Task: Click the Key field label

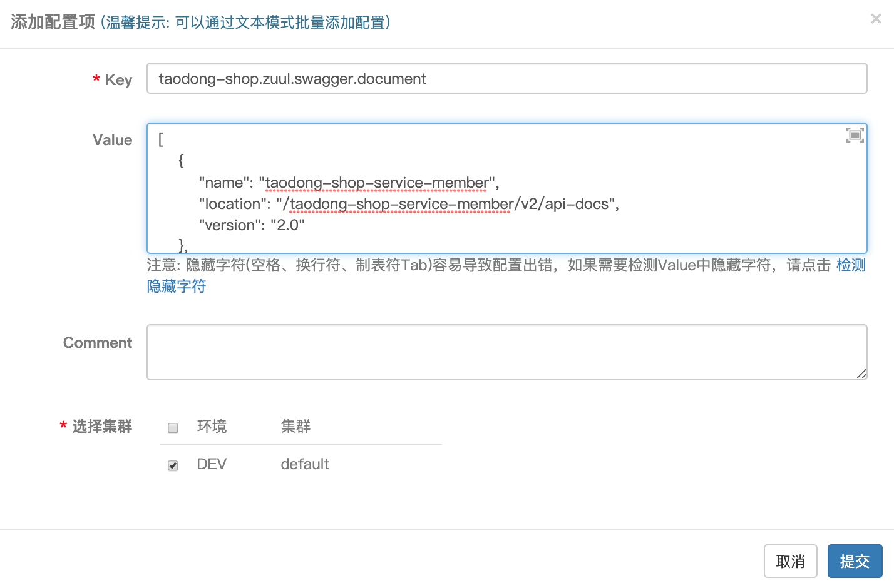Action: click(118, 80)
